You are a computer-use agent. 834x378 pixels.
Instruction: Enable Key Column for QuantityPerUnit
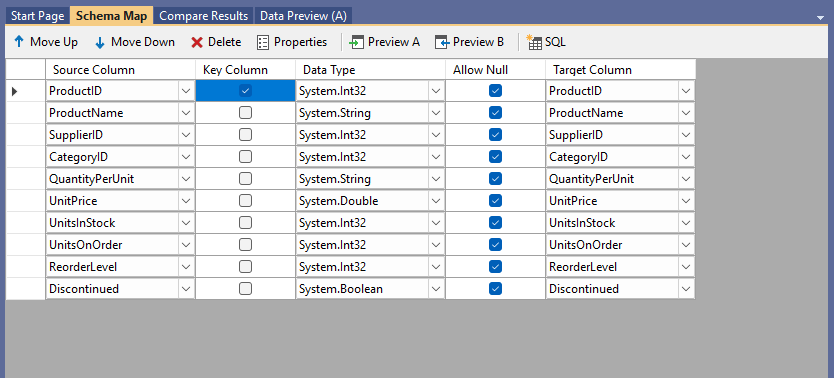pos(245,179)
